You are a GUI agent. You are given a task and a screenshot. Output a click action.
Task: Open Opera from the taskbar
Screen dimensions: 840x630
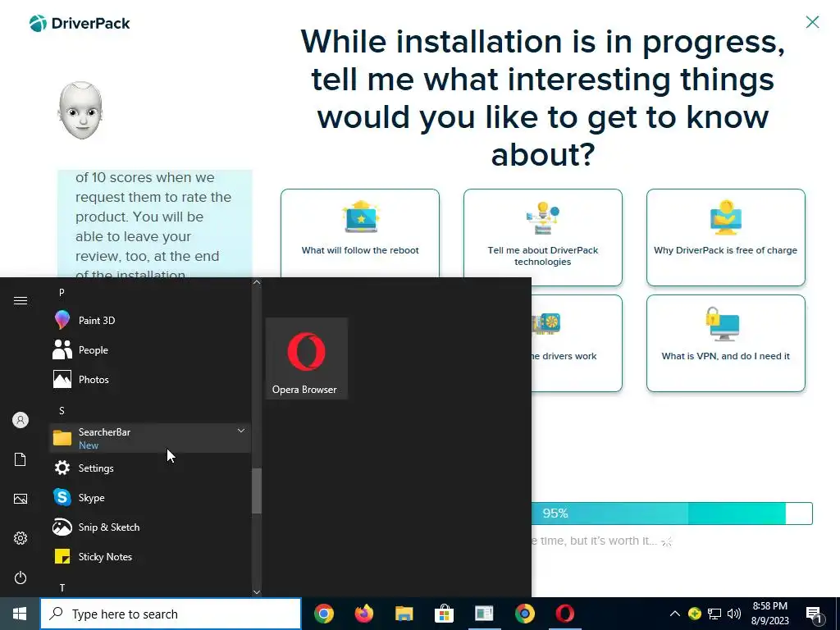click(564, 614)
